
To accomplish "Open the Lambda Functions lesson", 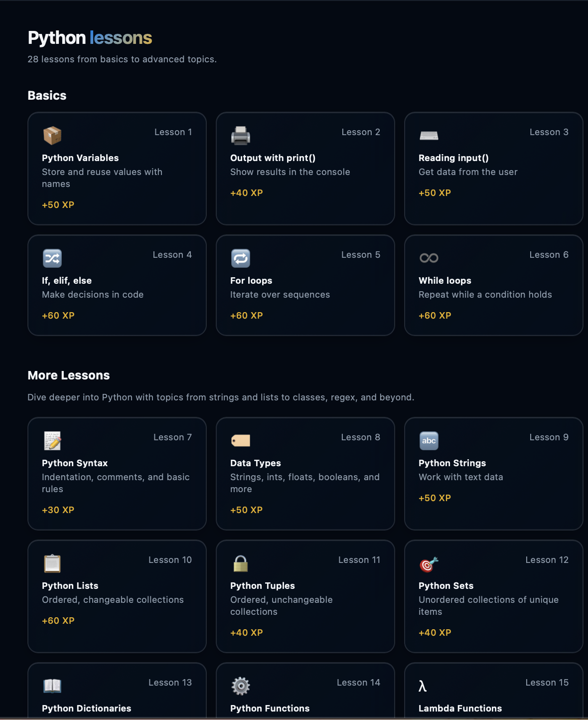I will click(460, 709).
